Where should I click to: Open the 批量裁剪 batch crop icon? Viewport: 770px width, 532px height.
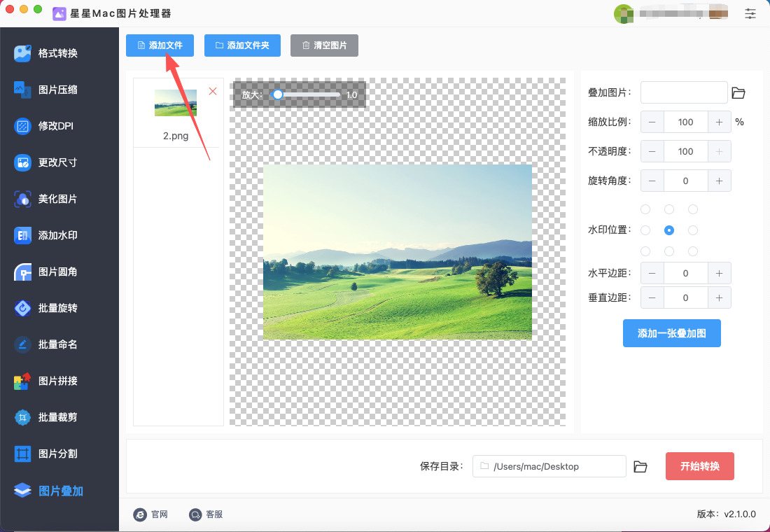point(22,417)
